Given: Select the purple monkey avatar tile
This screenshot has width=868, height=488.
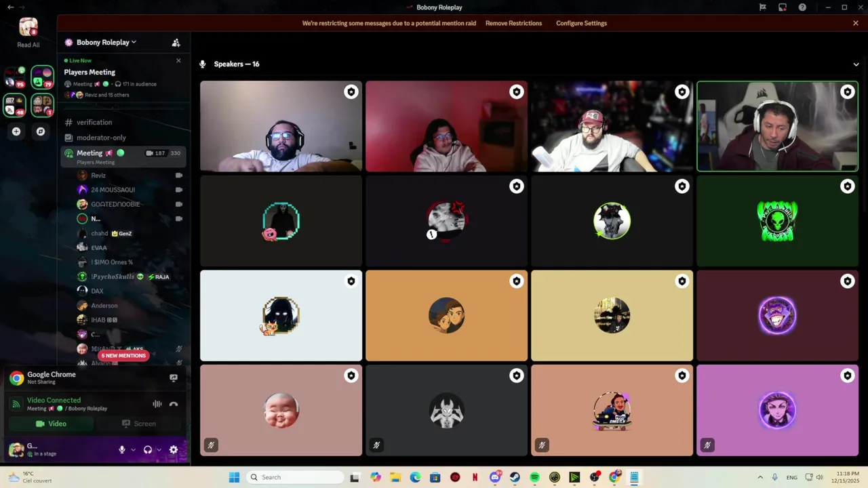Looking at the screenshot, I should tap(777, 316).
